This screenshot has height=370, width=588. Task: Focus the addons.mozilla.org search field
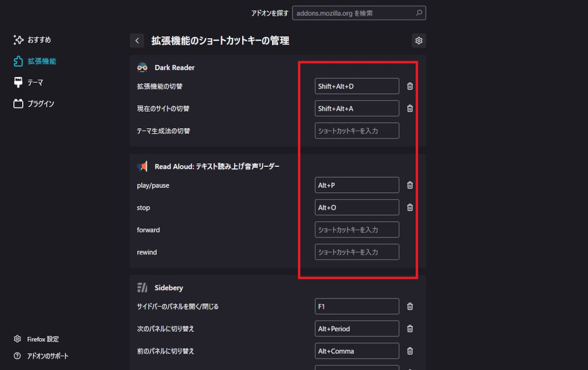(x=359, y=13)
